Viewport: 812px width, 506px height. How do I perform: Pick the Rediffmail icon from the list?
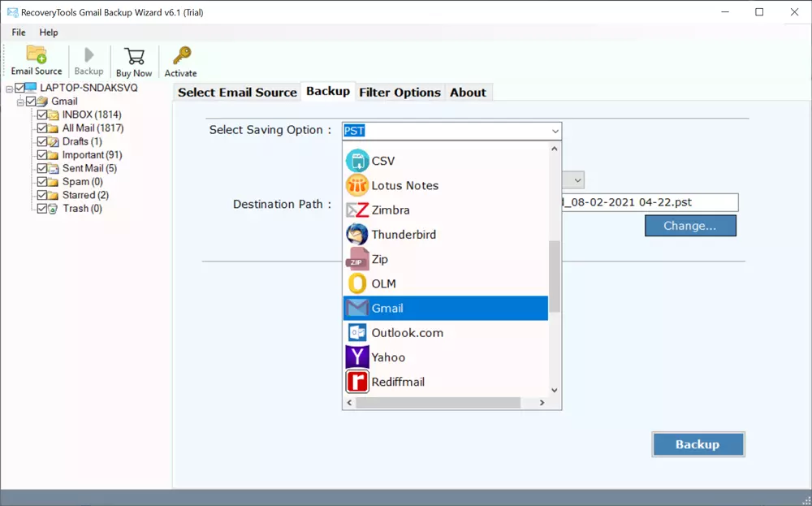tap(357, 382)
